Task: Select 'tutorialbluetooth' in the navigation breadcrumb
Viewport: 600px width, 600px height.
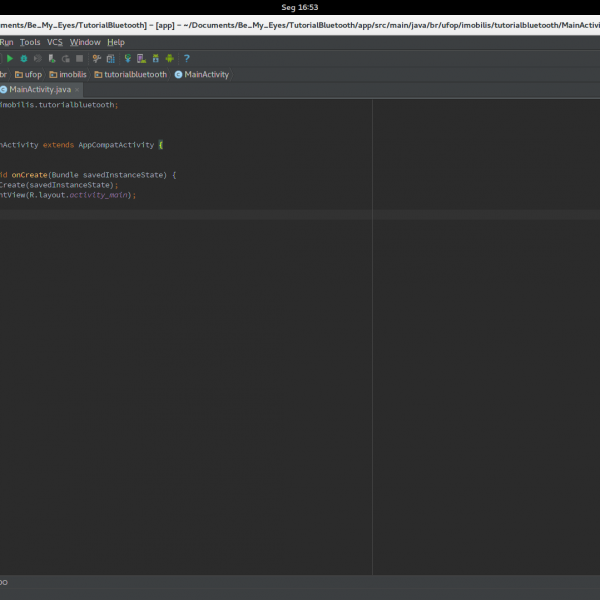Action: pos(135,75)
